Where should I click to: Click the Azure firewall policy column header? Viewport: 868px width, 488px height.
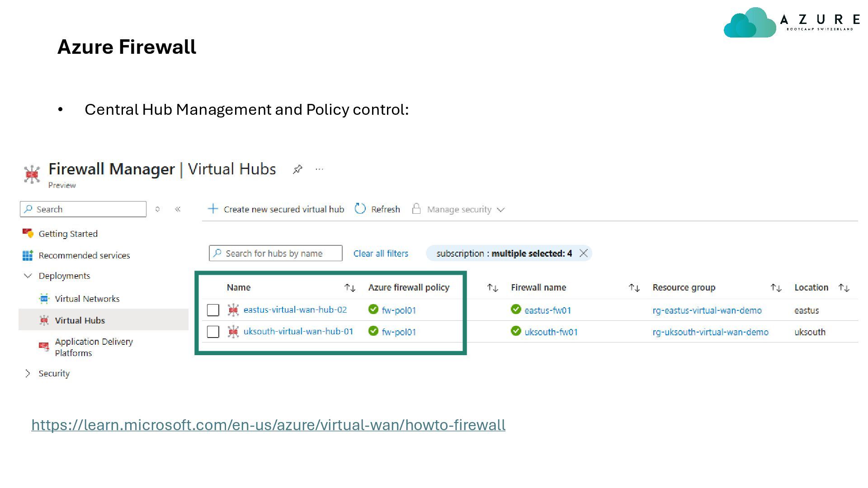click(409, 287)
